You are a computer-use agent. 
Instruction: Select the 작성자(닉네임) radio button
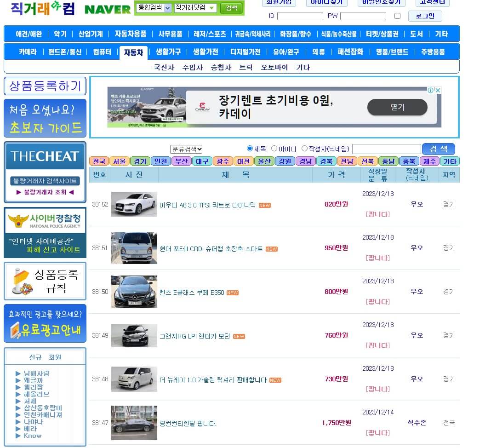point(304,149)
